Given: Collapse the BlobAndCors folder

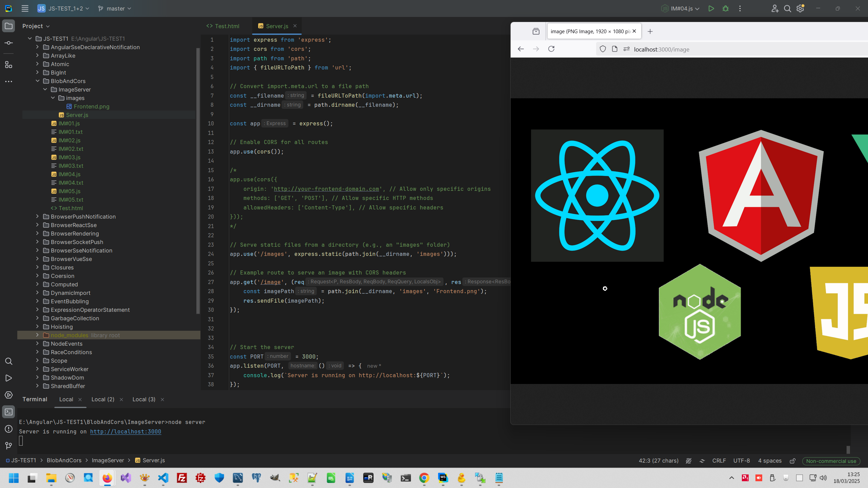Looking at the screenshot, I should point(37,81).
